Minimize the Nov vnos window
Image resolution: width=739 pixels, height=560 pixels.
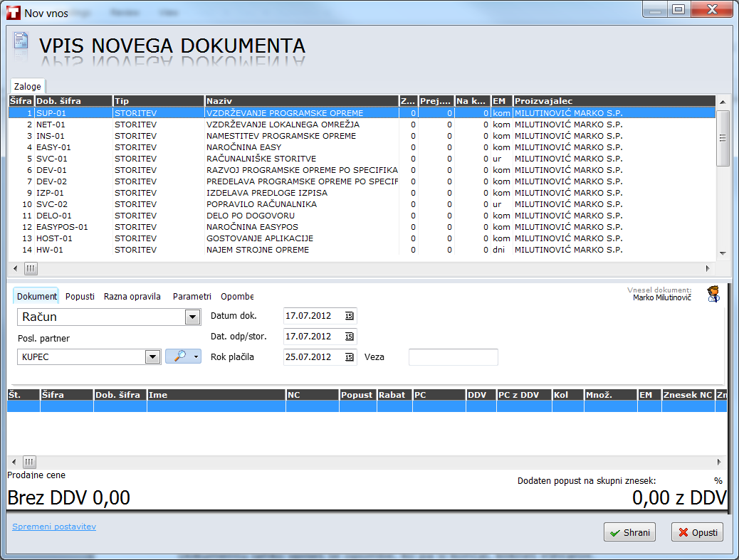click(655, 9)
